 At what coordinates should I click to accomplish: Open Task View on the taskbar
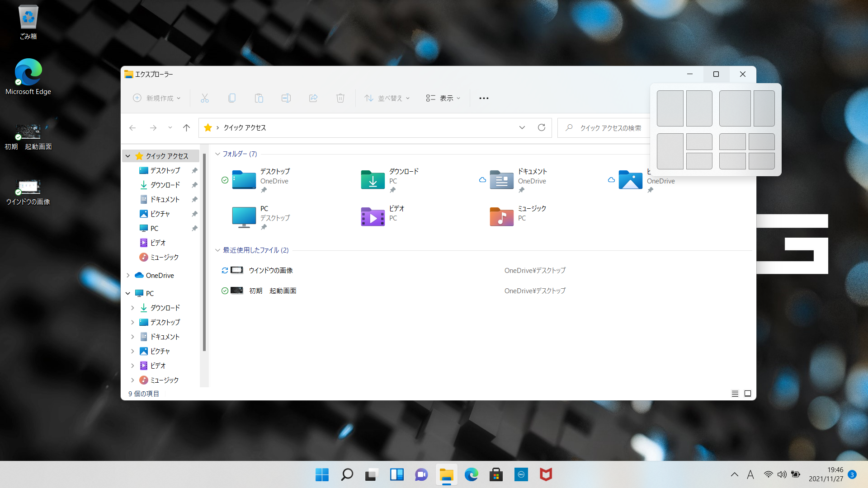[372, 474]
